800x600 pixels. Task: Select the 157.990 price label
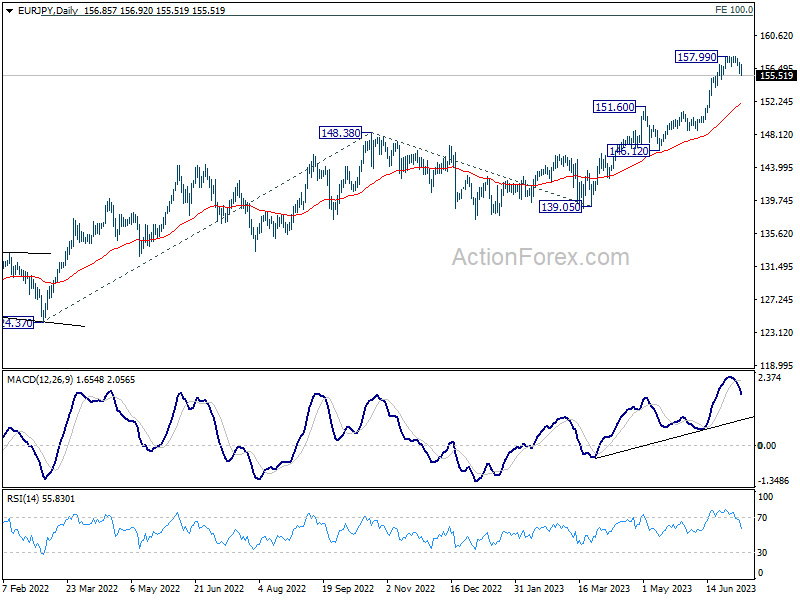pos(696,57)
